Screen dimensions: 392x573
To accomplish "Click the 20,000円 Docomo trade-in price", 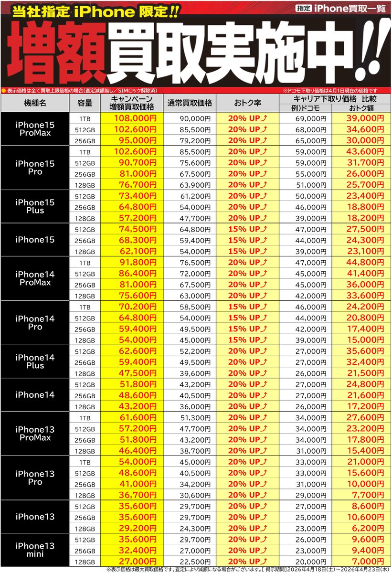I will 311,562.
